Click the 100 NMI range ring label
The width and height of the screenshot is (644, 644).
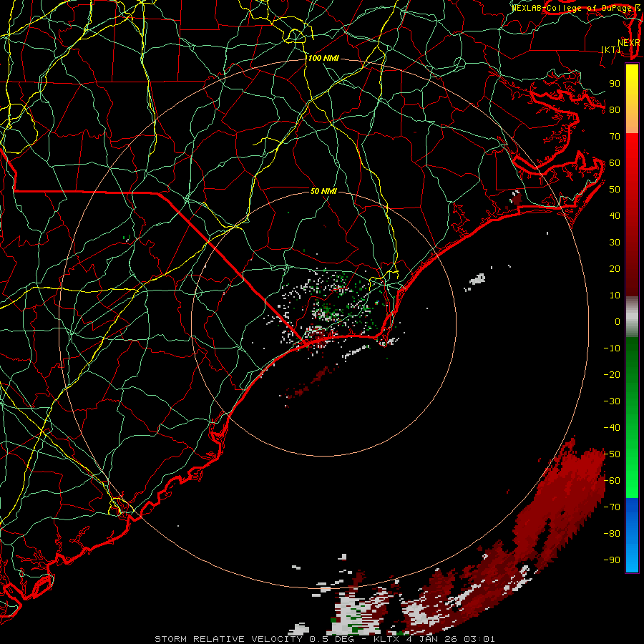(323, 58)
